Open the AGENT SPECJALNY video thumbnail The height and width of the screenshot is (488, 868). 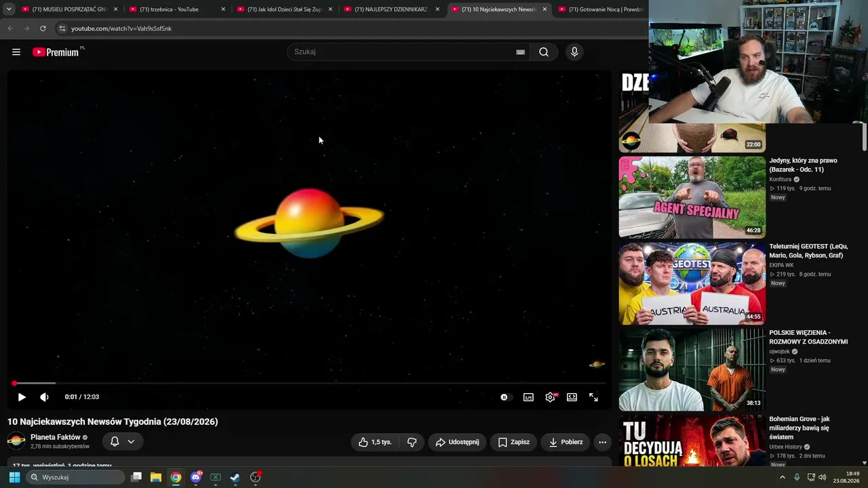[x=692, y=197]
